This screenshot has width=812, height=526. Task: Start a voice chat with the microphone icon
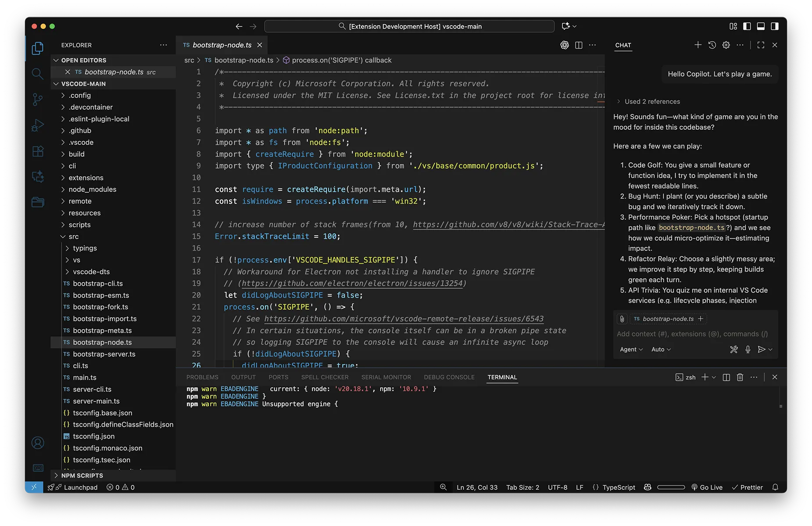tap(748, 349)
